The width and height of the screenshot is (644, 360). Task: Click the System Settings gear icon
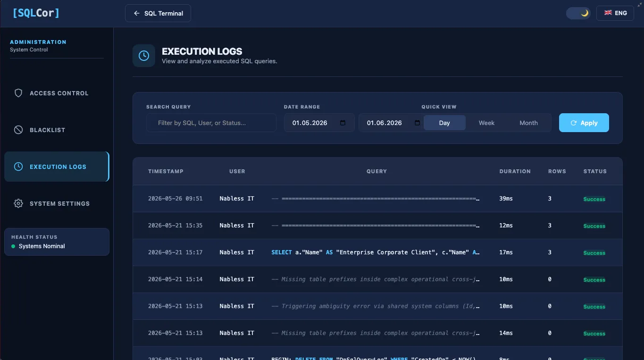18,203
